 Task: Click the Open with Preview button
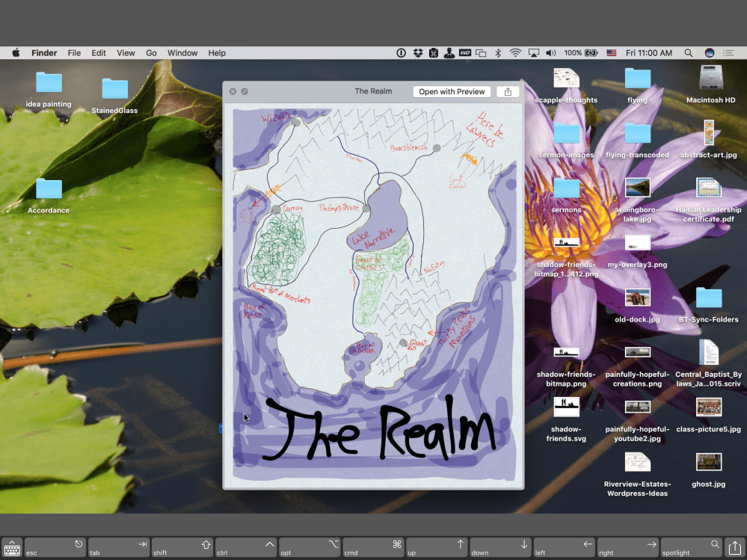point(452,91)
